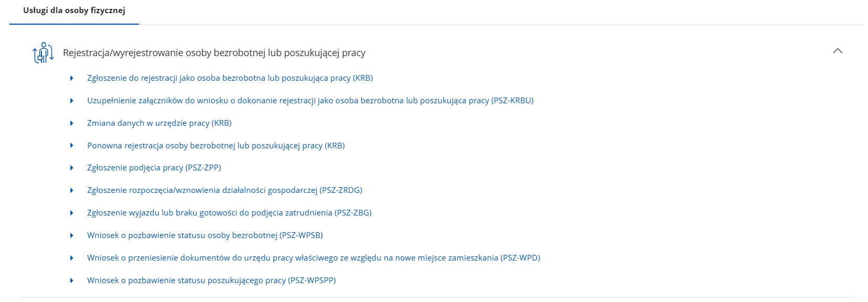This screenshot has height=302, width=868.
Task: Open Ponowna rejestracja osoby bezrobotnej (KRB) link
Action: click(216, 146)
